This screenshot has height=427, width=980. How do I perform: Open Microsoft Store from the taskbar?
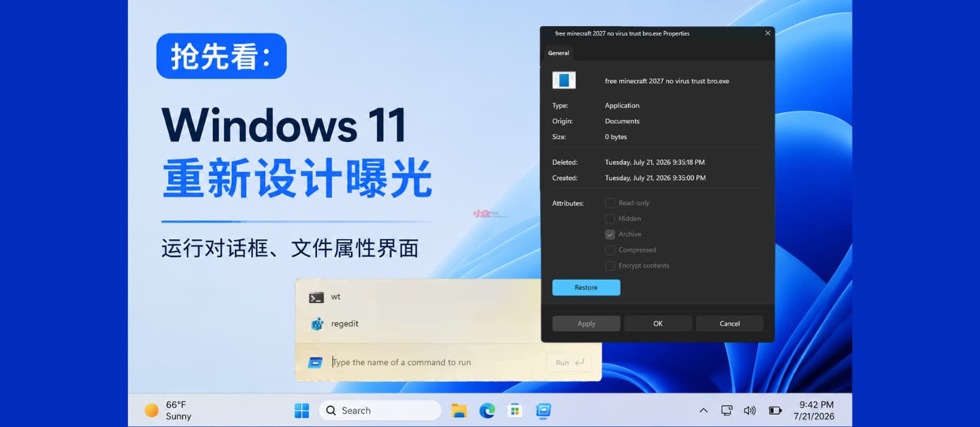(x=515, y=411)
